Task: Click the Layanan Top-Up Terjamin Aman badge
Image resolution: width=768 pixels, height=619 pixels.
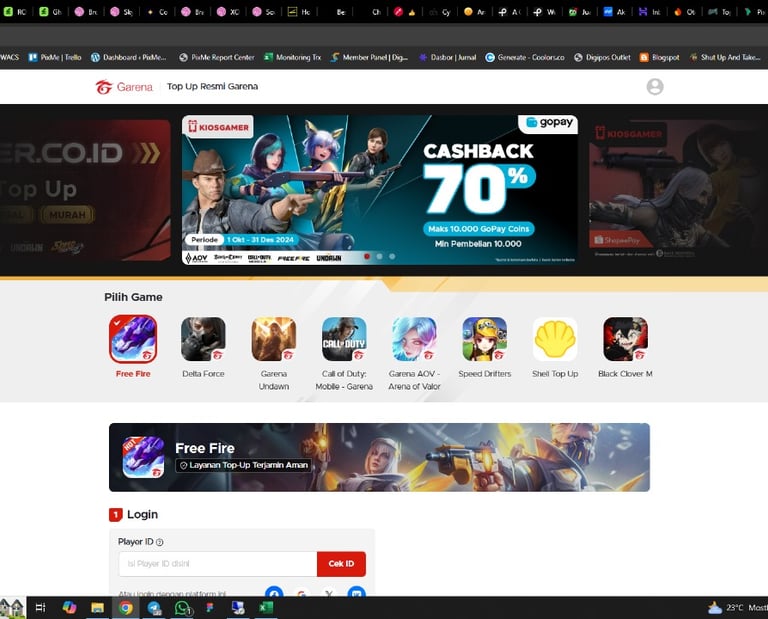Action: pos(243,465)
